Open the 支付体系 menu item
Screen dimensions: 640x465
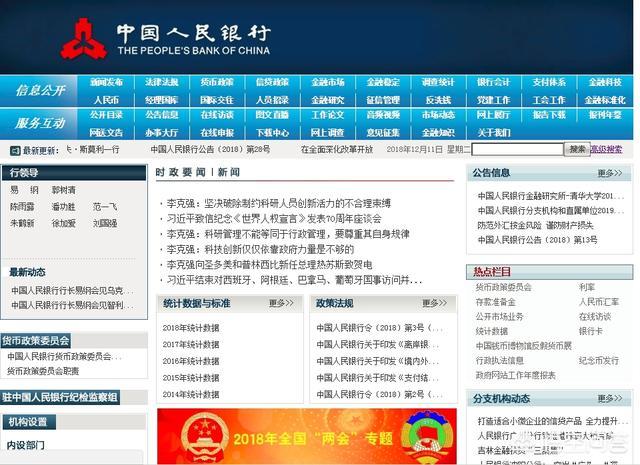click(549, 82)
